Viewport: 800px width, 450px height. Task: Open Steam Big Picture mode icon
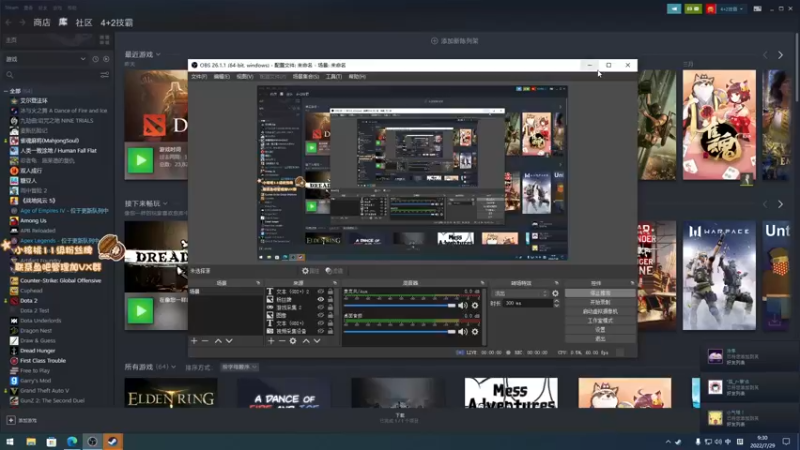758,9
